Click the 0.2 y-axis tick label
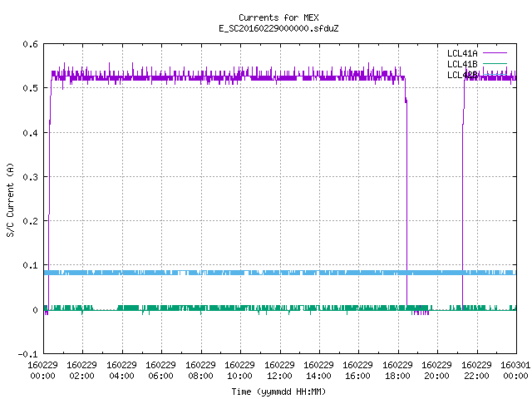Viewport: 532px width, 399px height. [30, 221]
